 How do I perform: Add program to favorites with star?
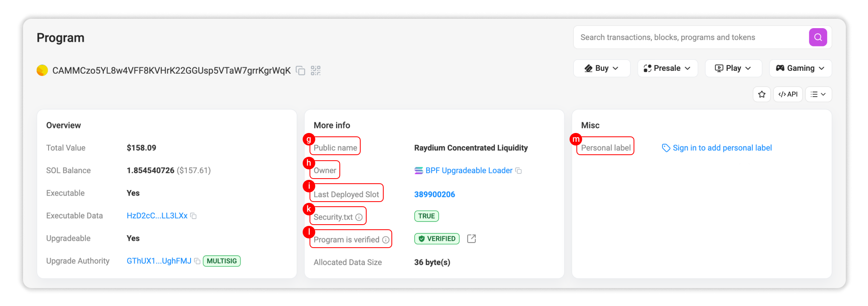tap(762, 94)
